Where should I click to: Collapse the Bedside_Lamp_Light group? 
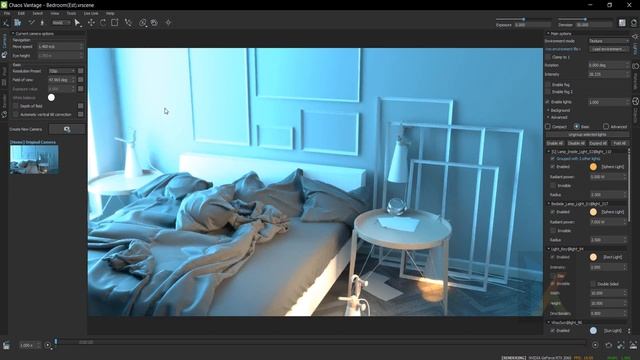coord(549,203)
